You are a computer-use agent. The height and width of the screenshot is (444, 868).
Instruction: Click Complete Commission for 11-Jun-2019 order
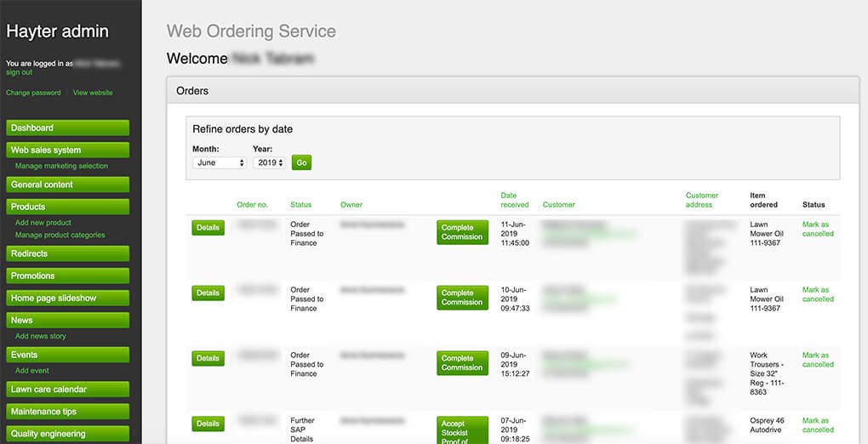[x=462, y=232]
